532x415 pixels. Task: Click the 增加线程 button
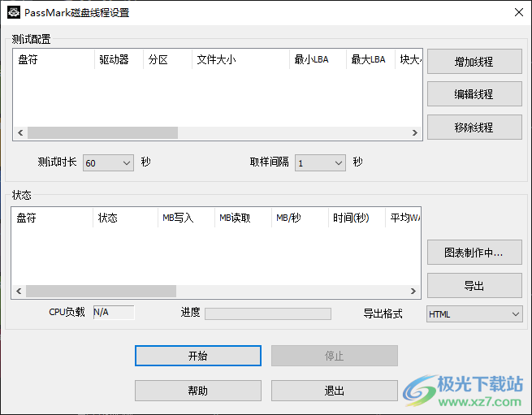click(x=474, y=62)
